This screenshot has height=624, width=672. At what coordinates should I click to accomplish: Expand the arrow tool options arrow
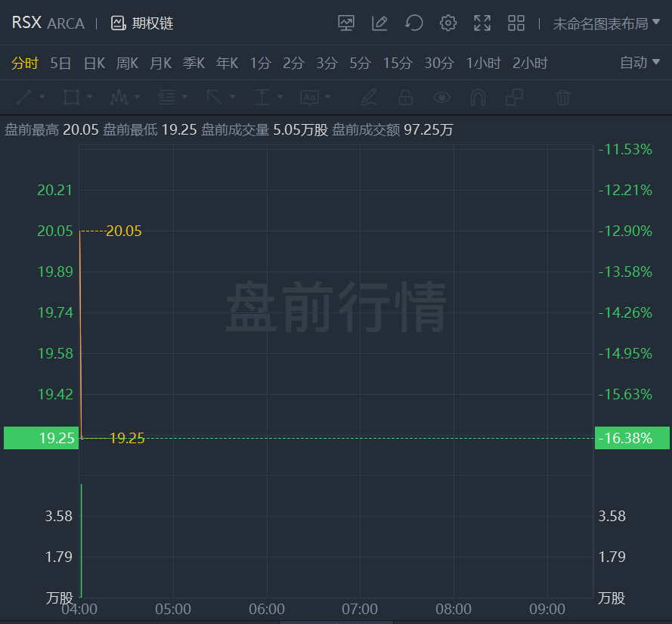(232, 97)
